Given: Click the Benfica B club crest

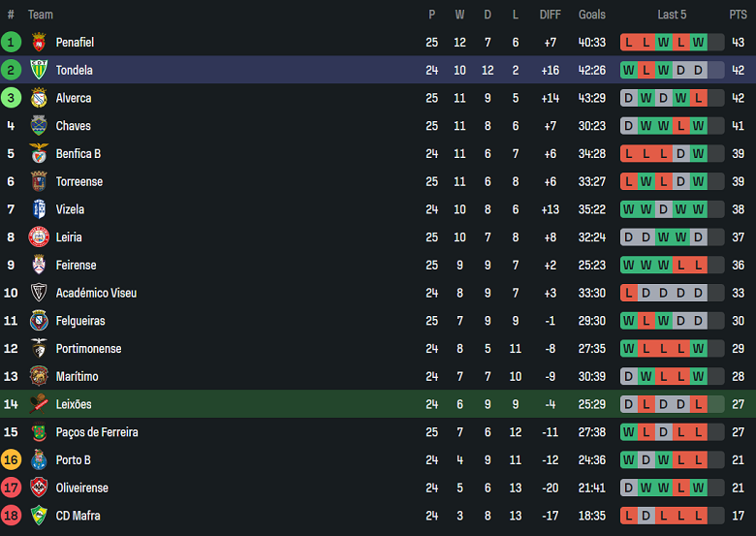Looking at the screenshot, I should 39,154.
